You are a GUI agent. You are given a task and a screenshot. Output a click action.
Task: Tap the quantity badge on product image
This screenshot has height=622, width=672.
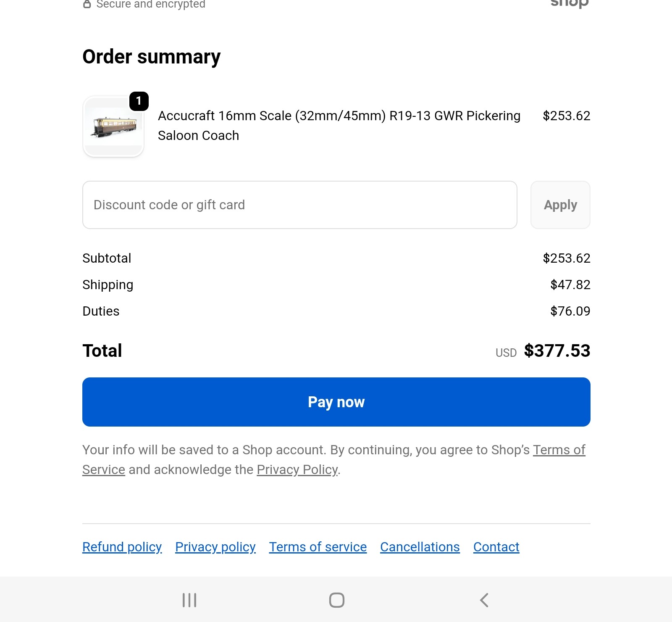[x=139, y=101]
